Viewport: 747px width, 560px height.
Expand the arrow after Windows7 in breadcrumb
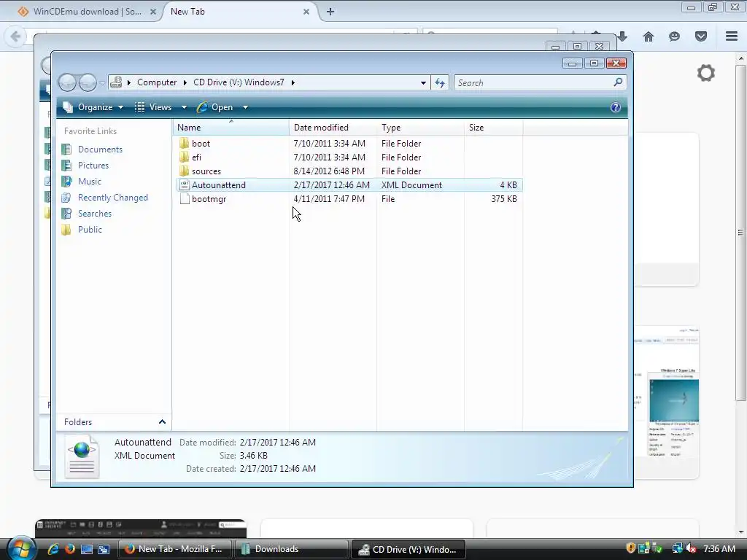293,82
